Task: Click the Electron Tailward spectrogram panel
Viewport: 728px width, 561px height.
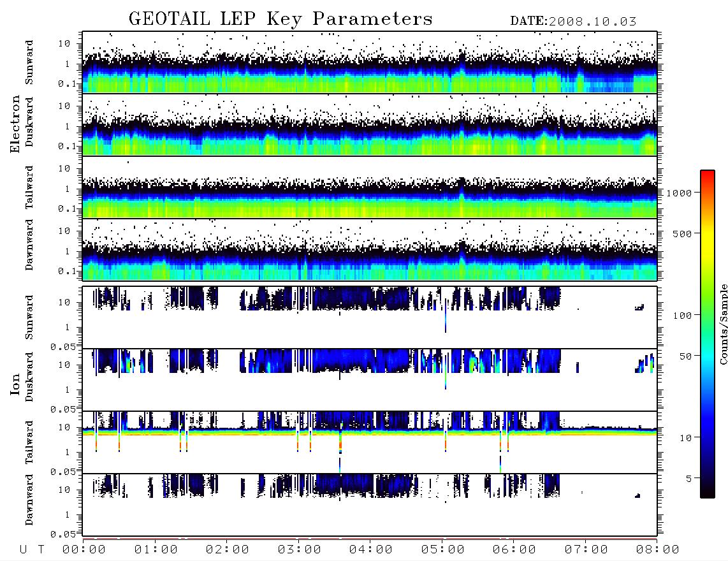Action: (370, 187)
